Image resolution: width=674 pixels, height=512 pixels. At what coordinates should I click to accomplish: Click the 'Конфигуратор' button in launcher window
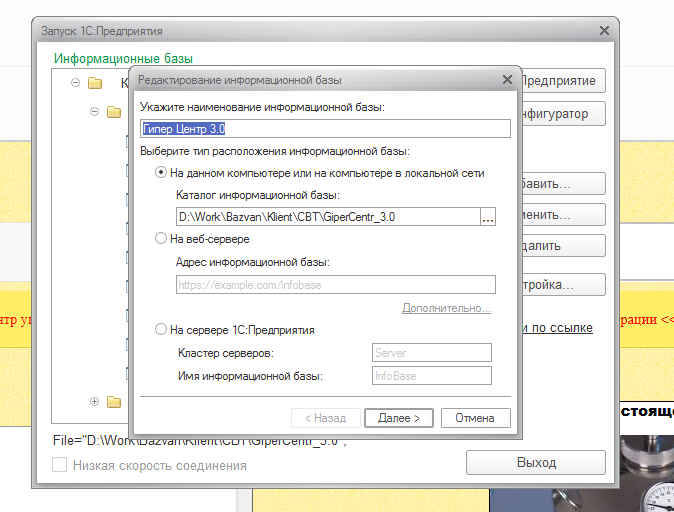pyautogui.click(x=564, y=113)
